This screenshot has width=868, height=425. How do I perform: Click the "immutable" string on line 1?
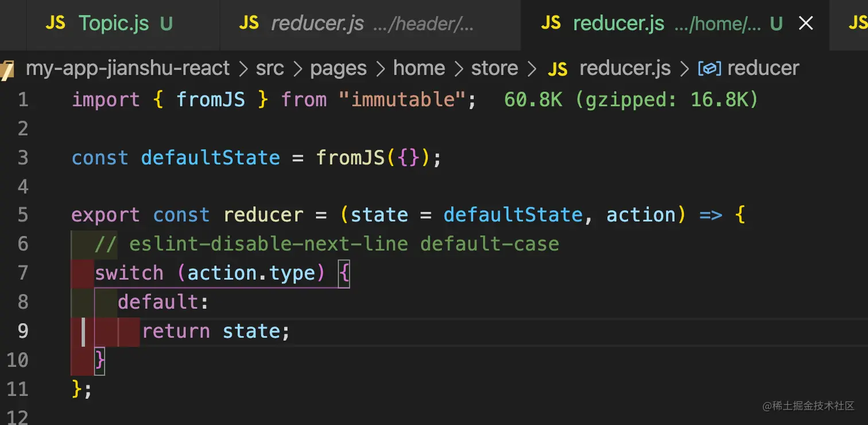(401, 100)
